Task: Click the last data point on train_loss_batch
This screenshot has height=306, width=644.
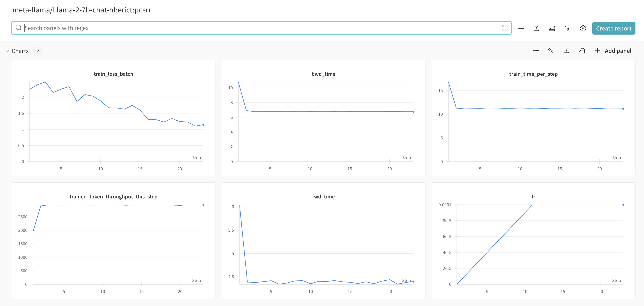Action: tap(203, 125)
